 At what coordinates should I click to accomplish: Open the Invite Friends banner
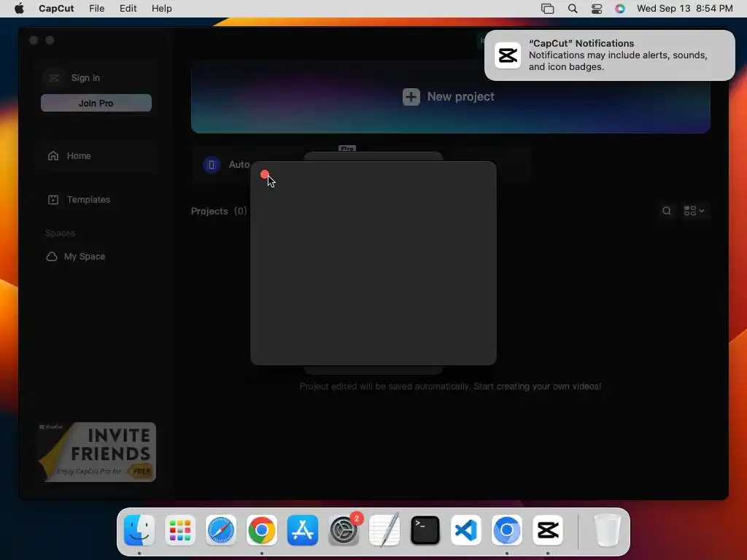coord(97,452)
